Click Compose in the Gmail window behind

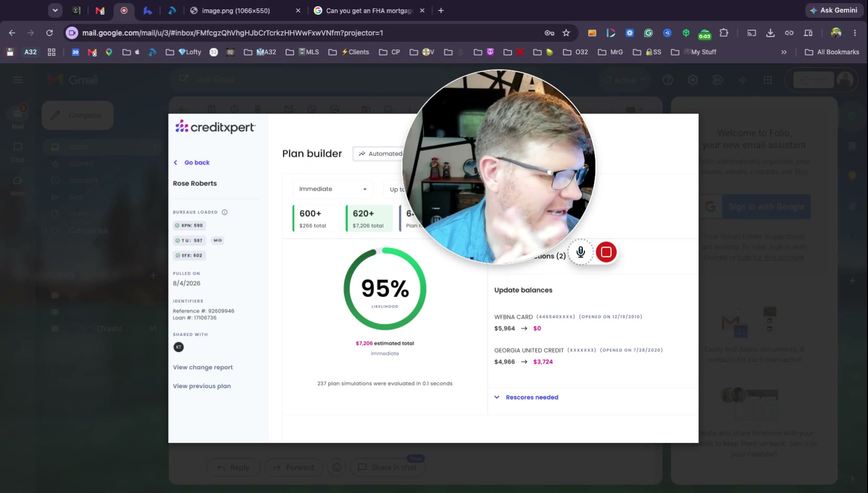tap(78, 115)
